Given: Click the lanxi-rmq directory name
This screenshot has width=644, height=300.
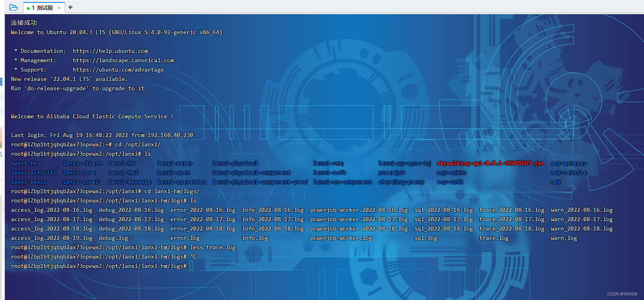Looking at the screenshot, I should point(328,163).
